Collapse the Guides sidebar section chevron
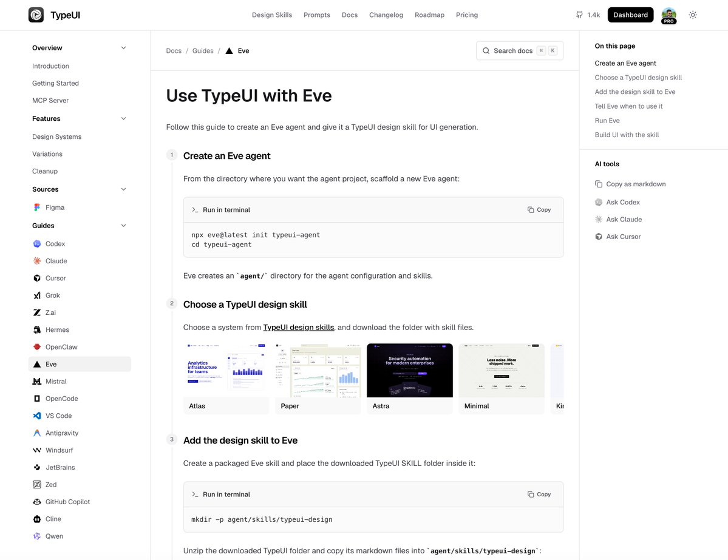Screen dimensions: 728x560 point(123,226)
